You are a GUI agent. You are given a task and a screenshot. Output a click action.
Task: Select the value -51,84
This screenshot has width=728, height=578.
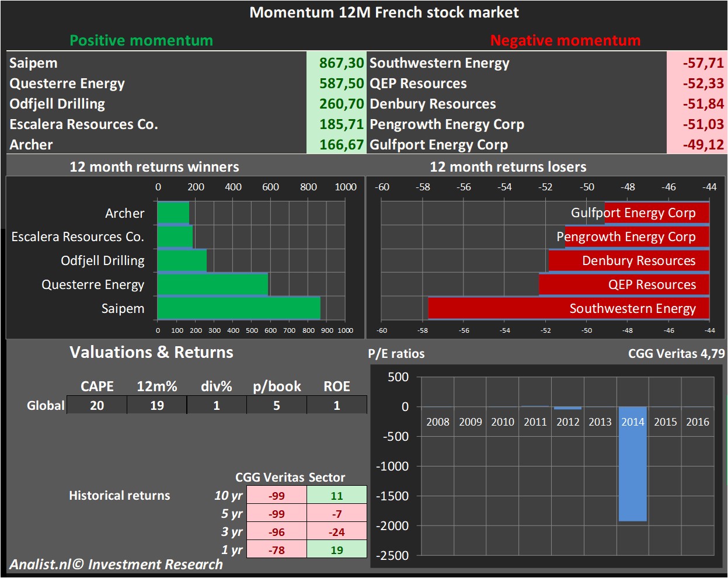(703, 104)
